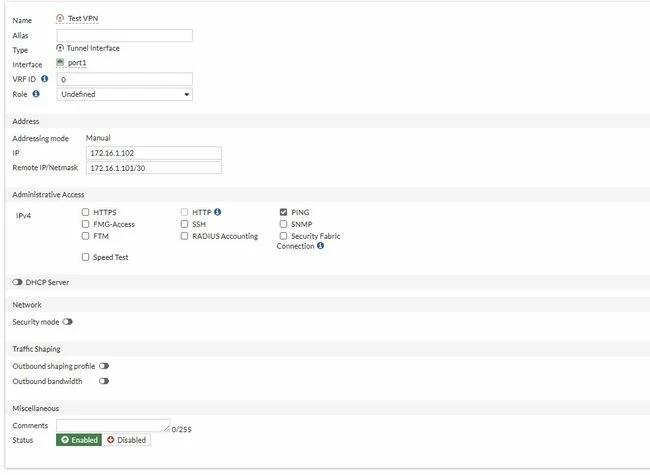Open the Role dropdown showing Undefined
The height and width of the screenshot is (475, 650).
pyautogui.click(x=124, y=94)
